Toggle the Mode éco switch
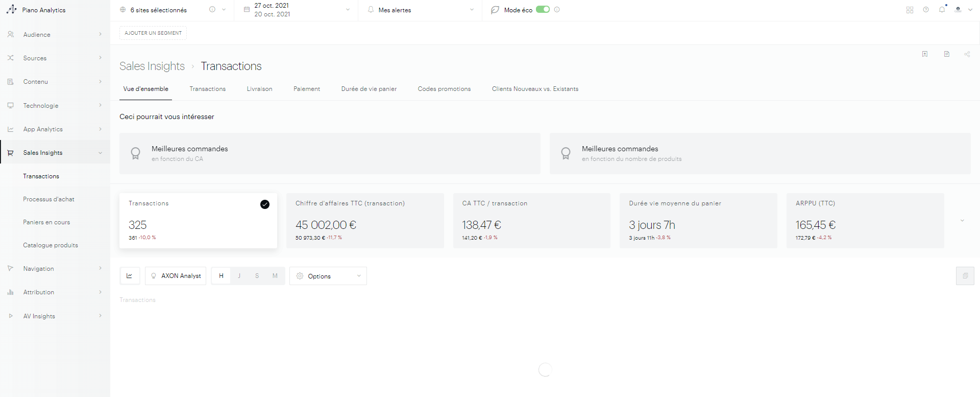The image size is (980, 397). coord(543,10)
